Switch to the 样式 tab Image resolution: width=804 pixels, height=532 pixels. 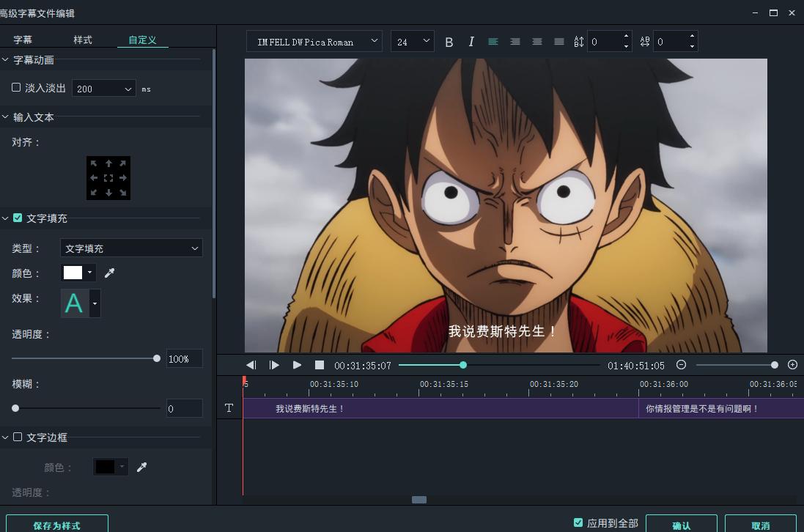tap(83, 40)
